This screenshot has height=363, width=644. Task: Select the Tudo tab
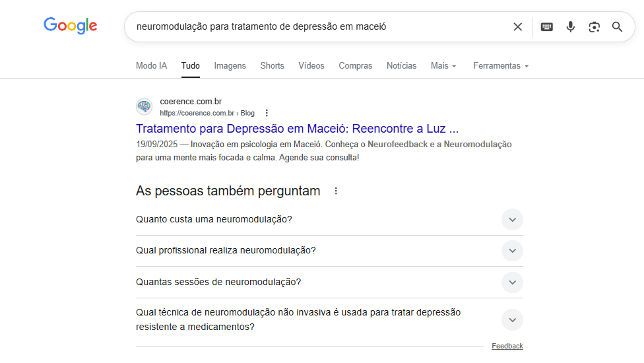[191, 66]
